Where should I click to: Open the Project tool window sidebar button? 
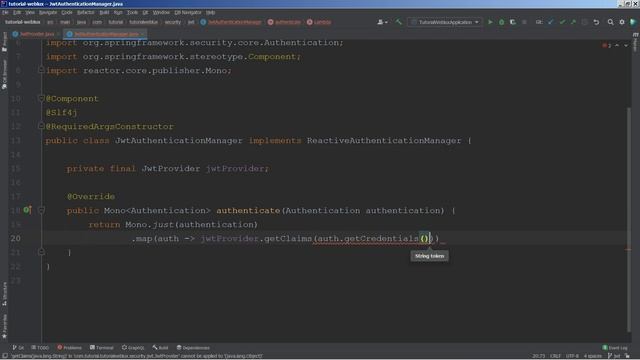pos(4,42)
